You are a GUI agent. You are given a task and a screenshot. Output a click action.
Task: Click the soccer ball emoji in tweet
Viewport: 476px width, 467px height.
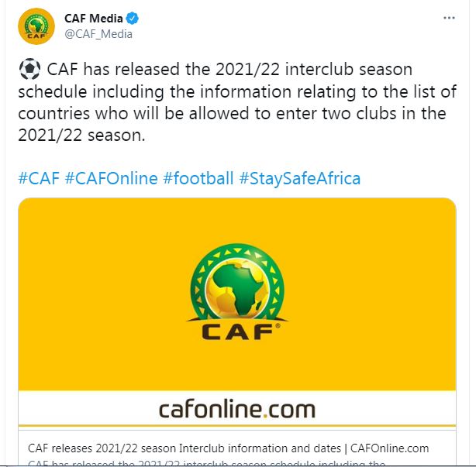click(x=29, y=70)
